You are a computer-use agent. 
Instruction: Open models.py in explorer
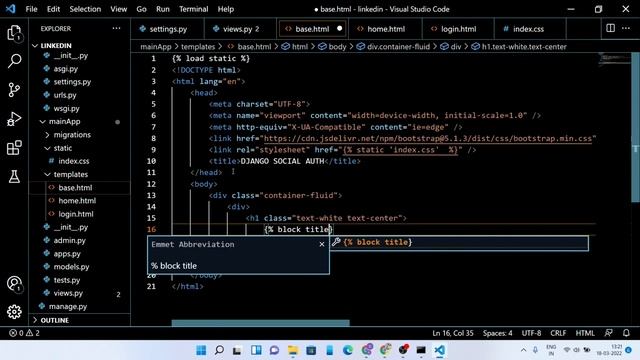(71, 267)
